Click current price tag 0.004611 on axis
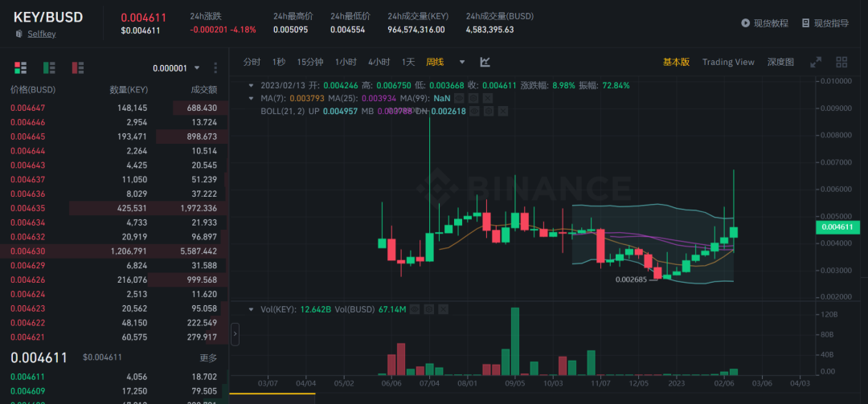 pos(837,227)
